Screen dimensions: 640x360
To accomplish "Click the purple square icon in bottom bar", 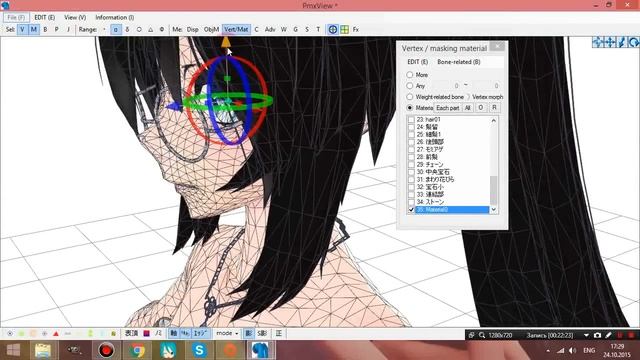I will coord(147,333).
